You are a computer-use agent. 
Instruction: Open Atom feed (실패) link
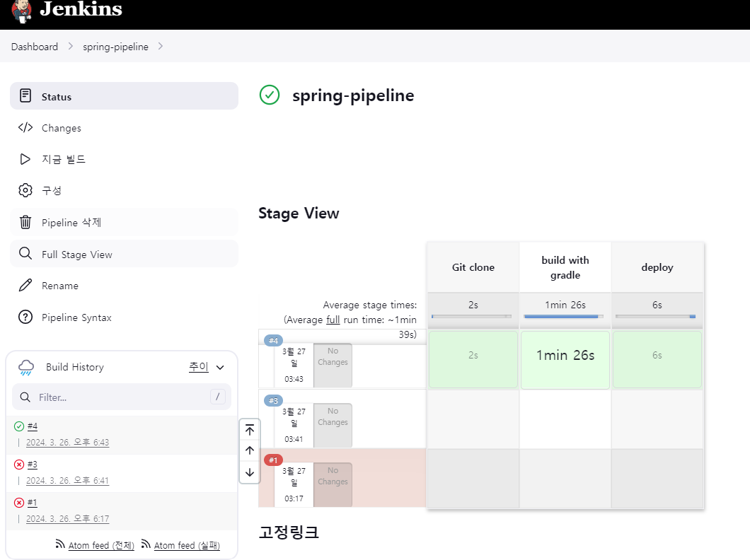[187, 546]
